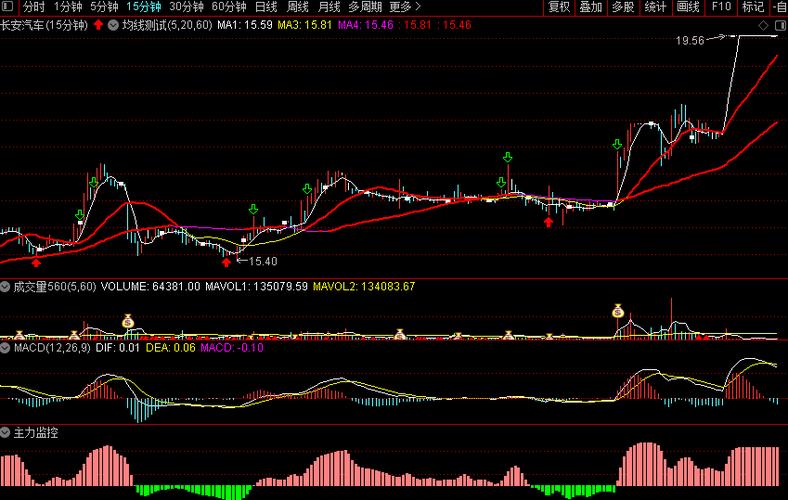The height and width of the screenshot is (500, 788).
Task: Toggle 叠加 overlay comparison
Action: point(590,7)
